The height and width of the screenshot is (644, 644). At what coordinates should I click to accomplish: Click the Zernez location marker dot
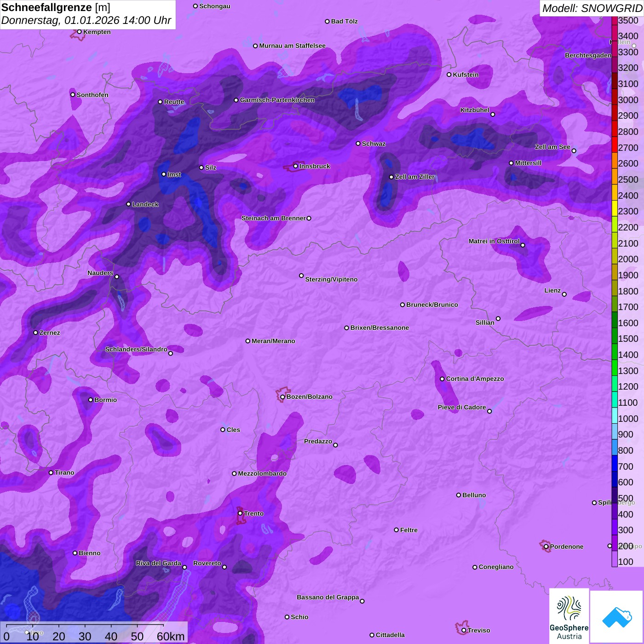coord(36,333)
